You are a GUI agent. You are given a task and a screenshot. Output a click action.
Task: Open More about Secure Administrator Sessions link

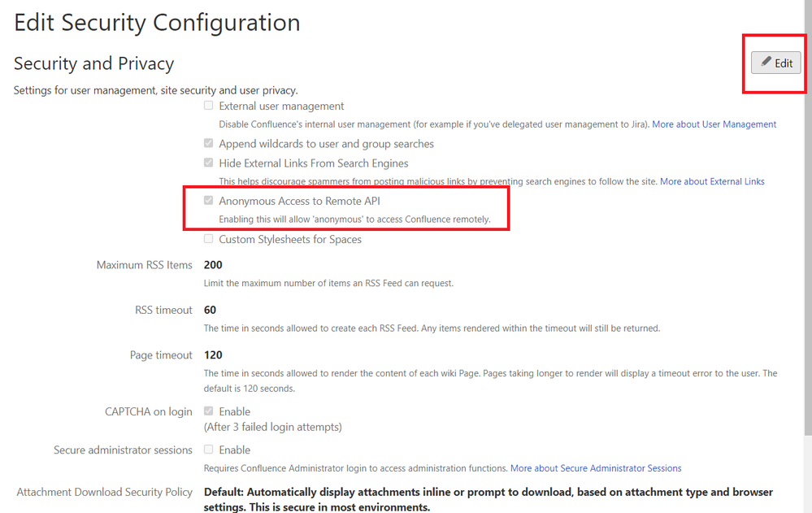pyautogui.click(x=596, y=468)
